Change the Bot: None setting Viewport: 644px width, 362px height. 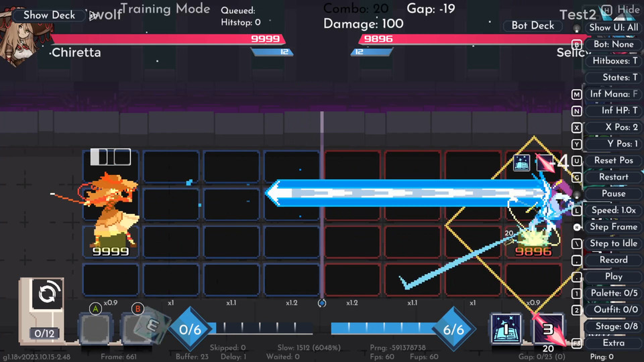614,44
